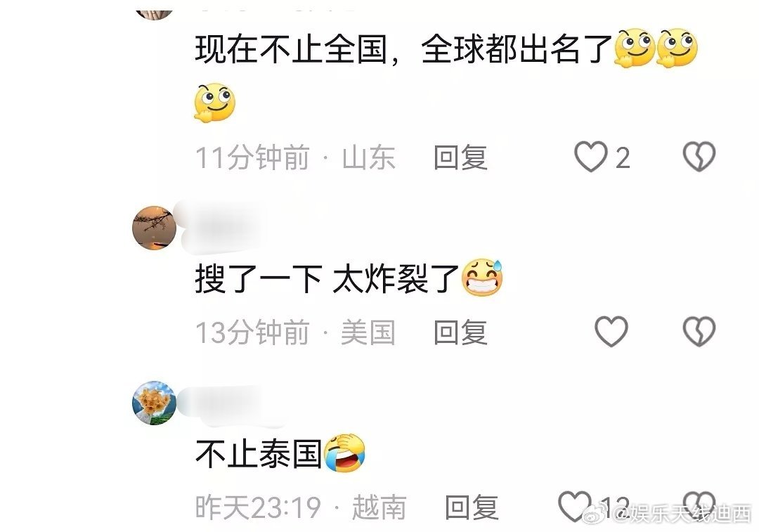Reply to the 11分钟前 山东 comment
Screen dimensions: 759x532
460,157
